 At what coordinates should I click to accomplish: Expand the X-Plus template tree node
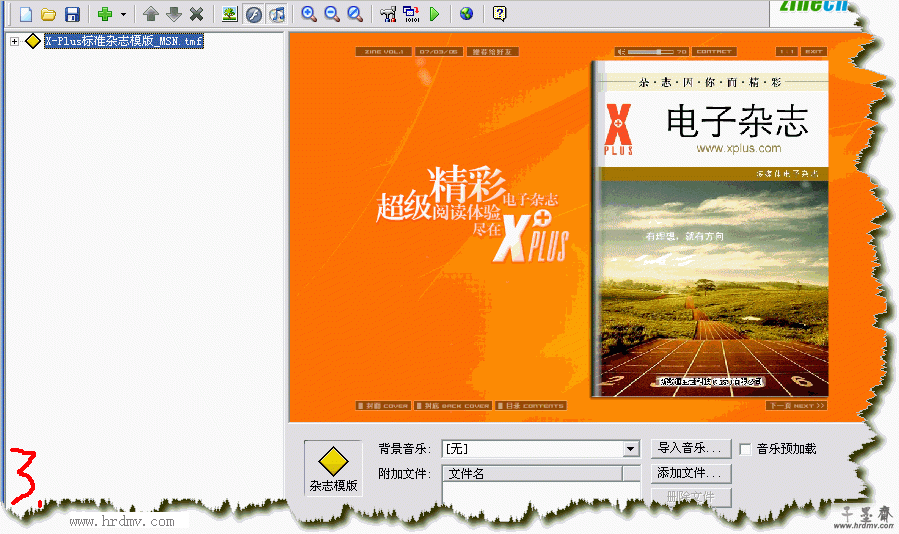click(x=14, y=41)
